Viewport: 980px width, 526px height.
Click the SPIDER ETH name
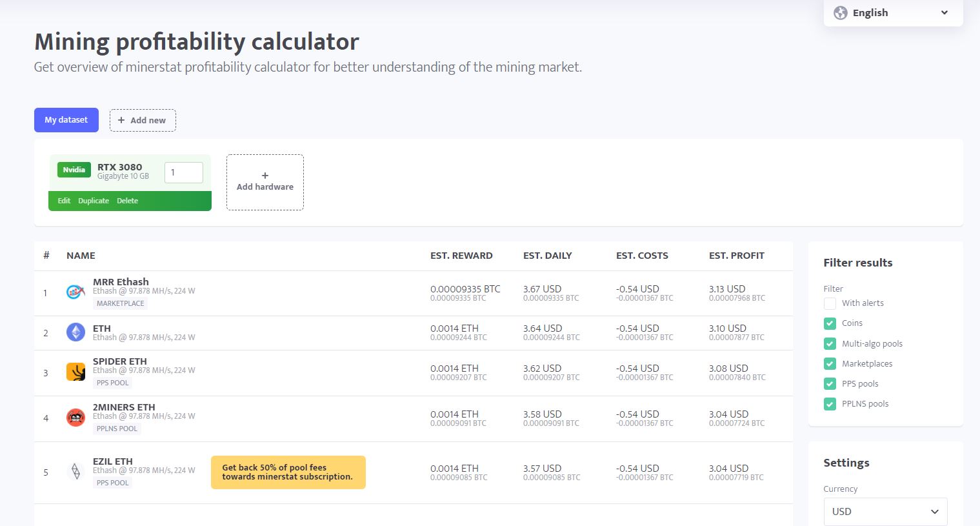pyautogui.click(x=120, y=361)
